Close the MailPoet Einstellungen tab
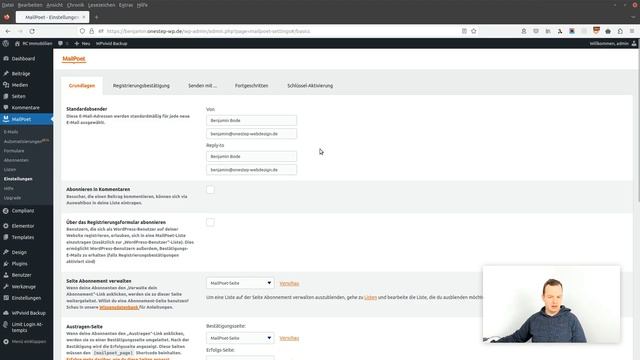Viewport: 640px width, 360px height. 84,17
